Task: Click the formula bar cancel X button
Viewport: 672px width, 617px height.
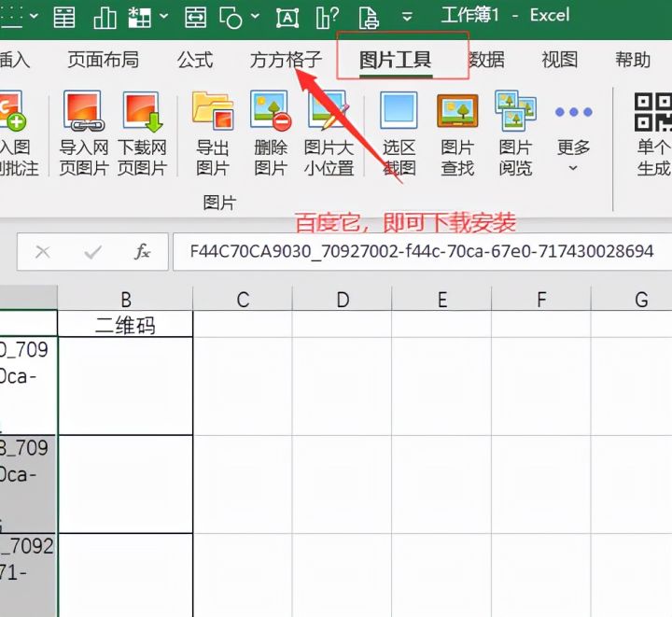Action: (x=42, y=252)
